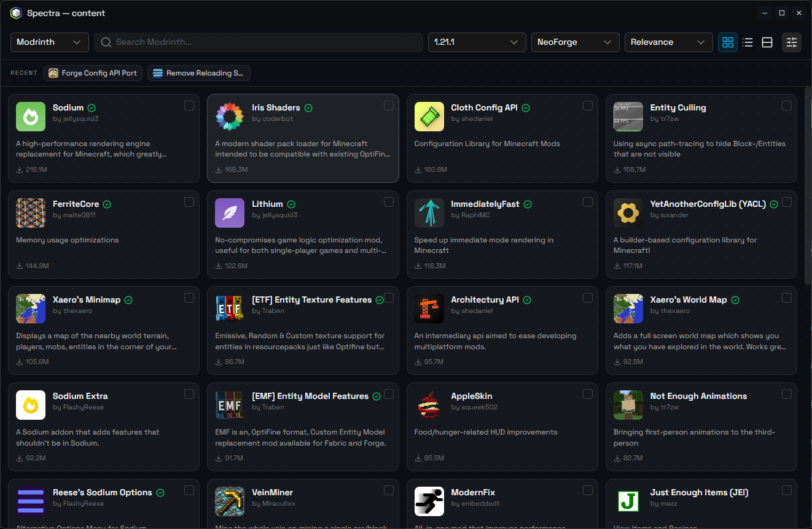Open the Sodium mod title
Viewport: 812px width, 529px height.
pyautogui.click(x=68, y=107)
